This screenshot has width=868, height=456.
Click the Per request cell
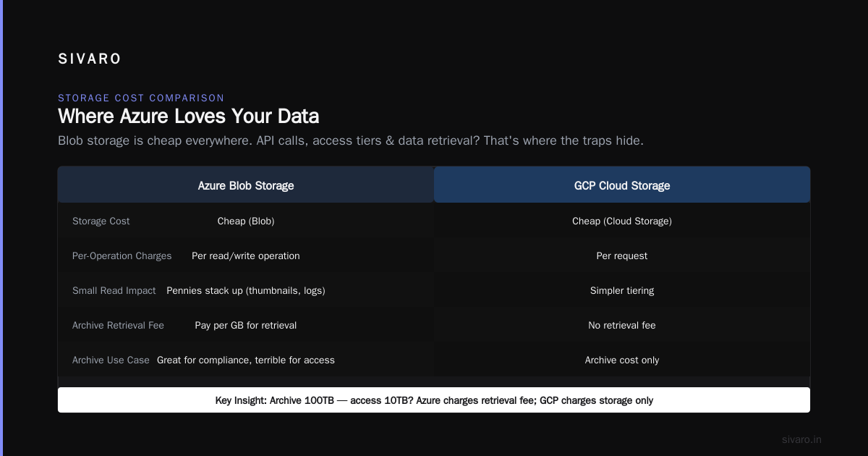pyautogui.click(x=622, y=256)
